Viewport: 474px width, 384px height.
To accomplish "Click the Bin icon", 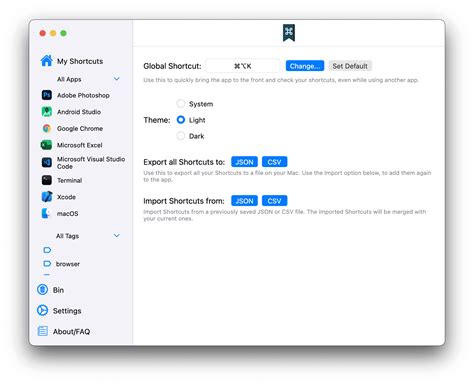I will pos(42,289).
